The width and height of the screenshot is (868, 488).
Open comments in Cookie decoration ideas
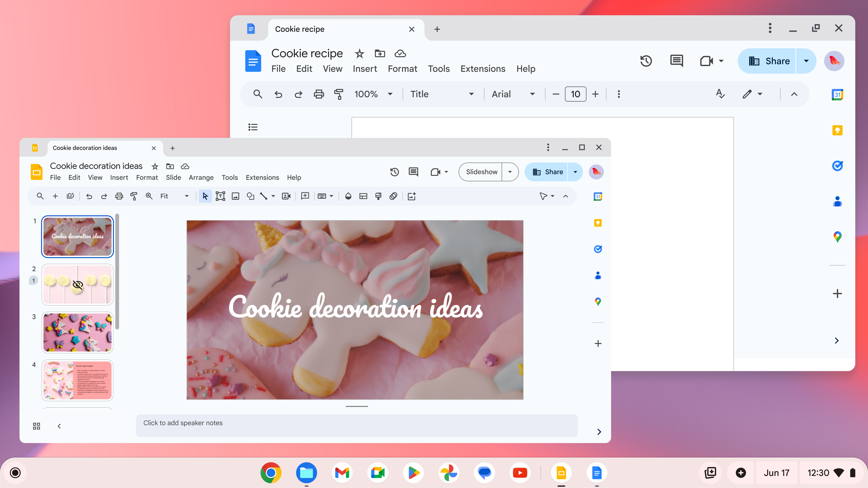coord(413,172)
